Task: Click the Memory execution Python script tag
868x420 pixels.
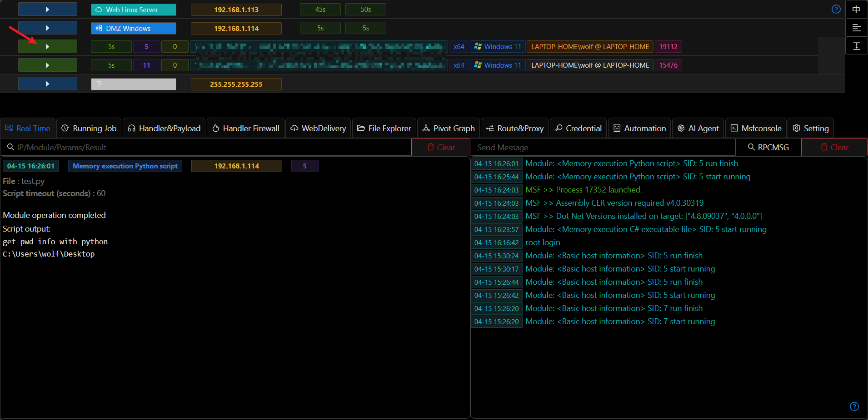Action: tap(125, 166)
